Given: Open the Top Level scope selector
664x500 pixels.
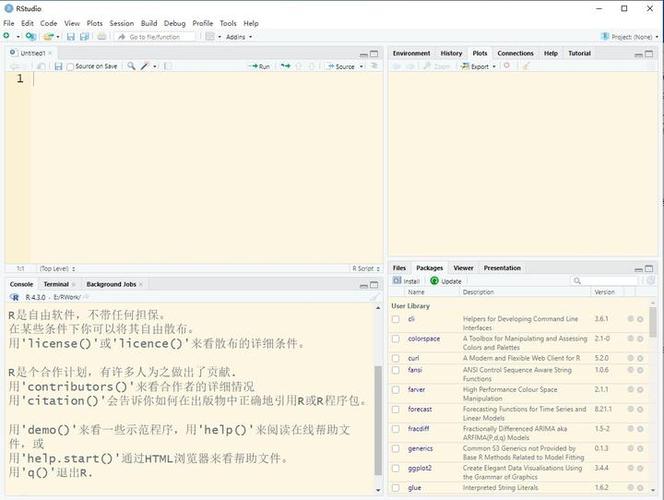Looking at the screenshot, I should pos(57,268).
